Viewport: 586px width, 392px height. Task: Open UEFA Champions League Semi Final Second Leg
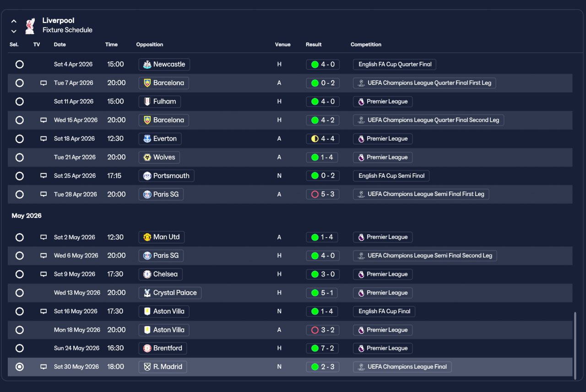point(425,256)
